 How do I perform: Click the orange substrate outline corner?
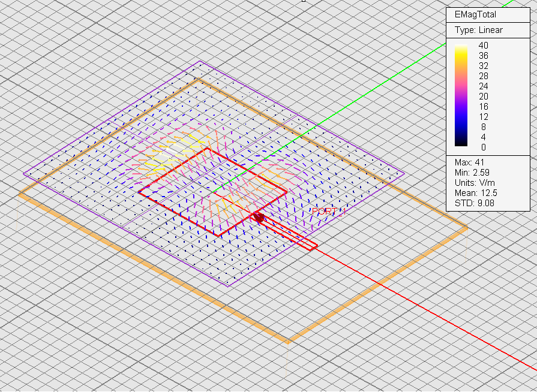point(289,342)
